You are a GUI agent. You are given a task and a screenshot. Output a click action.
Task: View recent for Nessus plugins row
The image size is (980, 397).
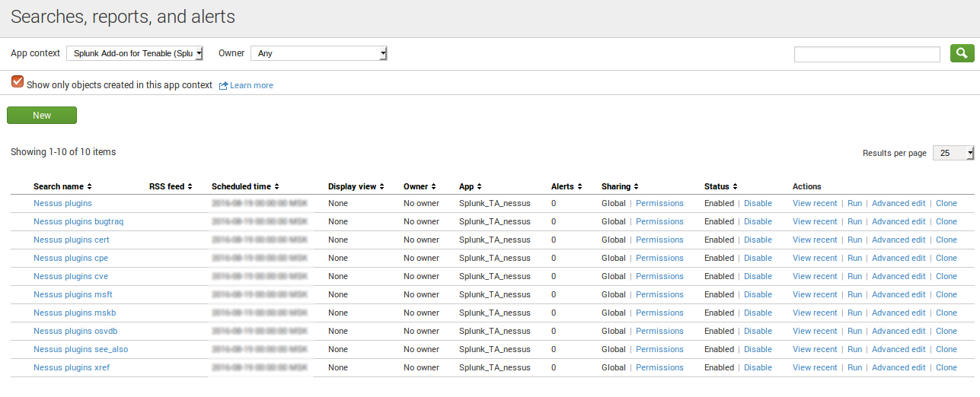(815, 204)
